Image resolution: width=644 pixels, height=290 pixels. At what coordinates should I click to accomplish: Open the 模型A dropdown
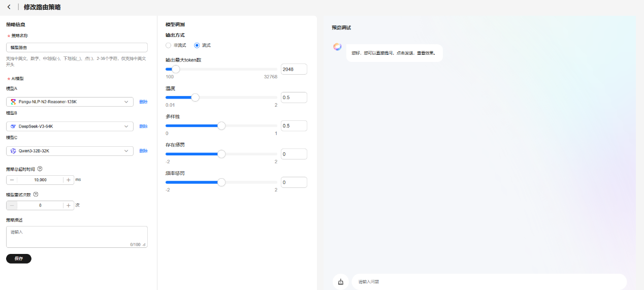126,102
